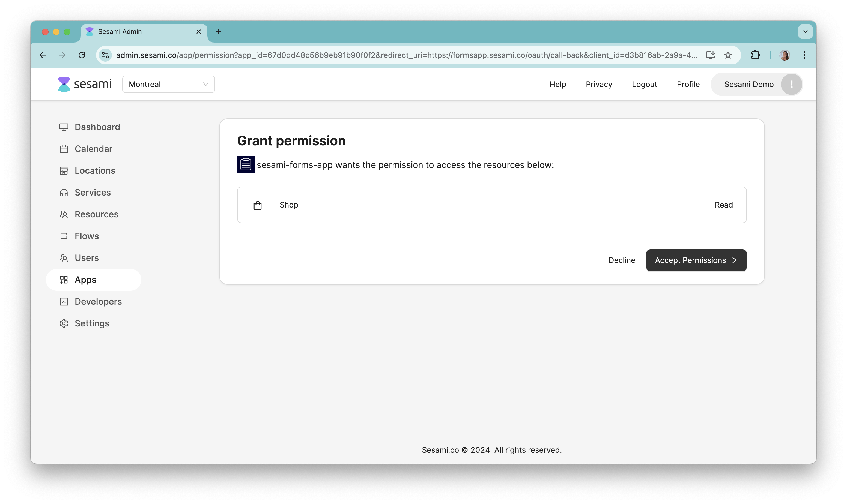This screenshot has width=847, height=504.
Task: Click the Shop bag icon
Action: coord(258,205)
